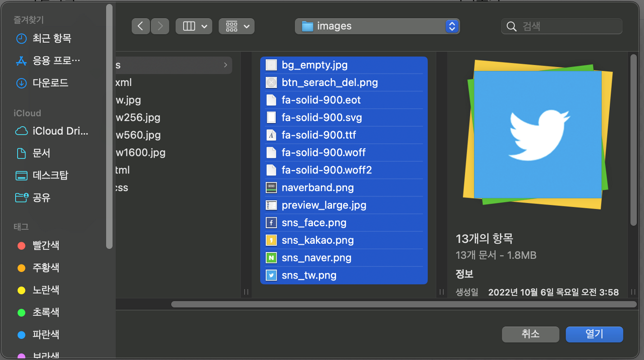
Task: Select the 주황색 orange tag
Action: tap(46, 268)
